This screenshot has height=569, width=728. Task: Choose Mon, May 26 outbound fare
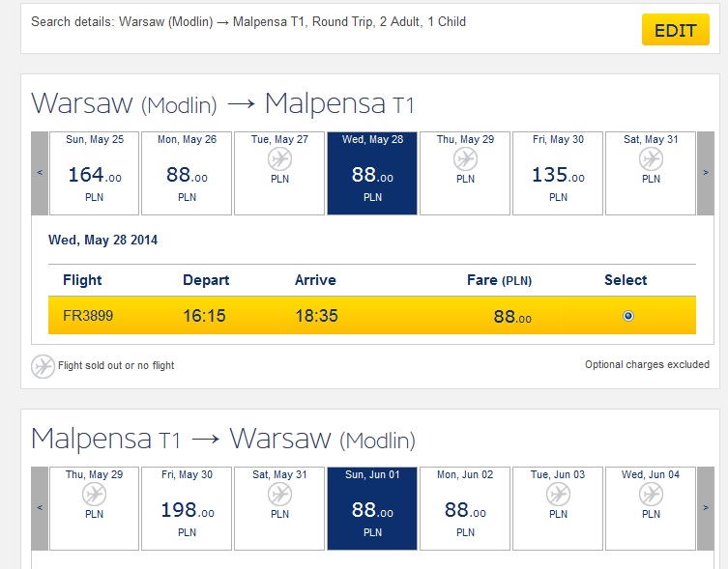click(187, 173)
